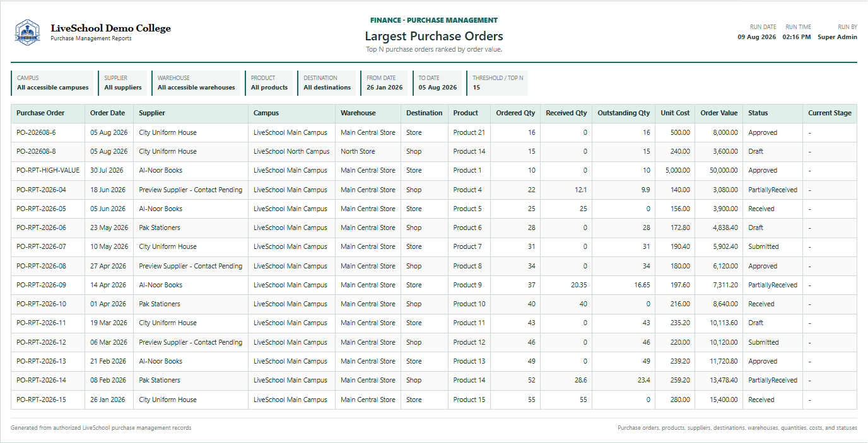Click the To Date value "05 Aug 2026"
868x443 pixels.
click(438, 88)
